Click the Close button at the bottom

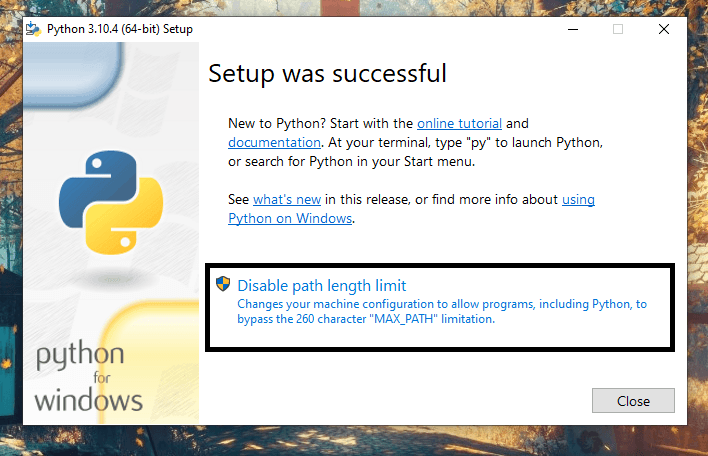tap(633, 400)
